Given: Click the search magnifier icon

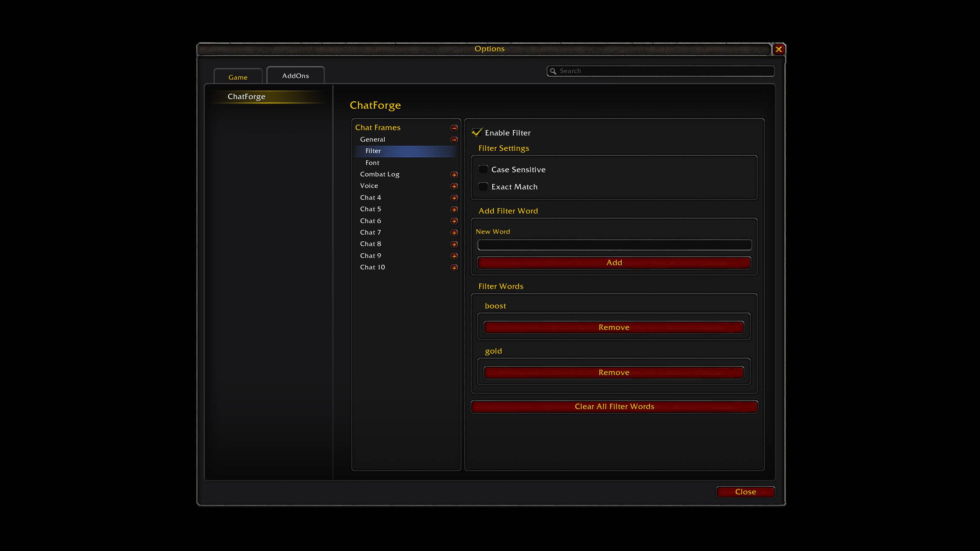Looking at the screenshot, I should point(553,71).
